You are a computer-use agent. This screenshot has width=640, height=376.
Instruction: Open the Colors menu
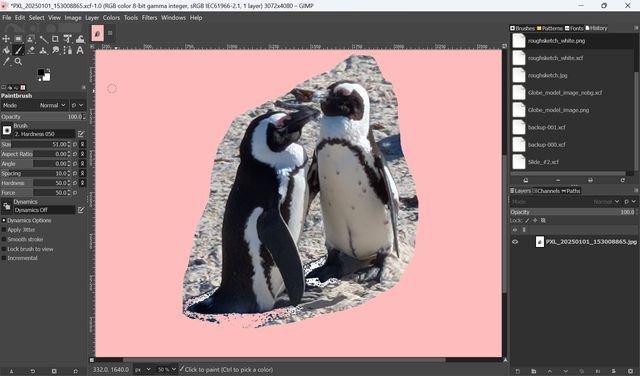111,18
